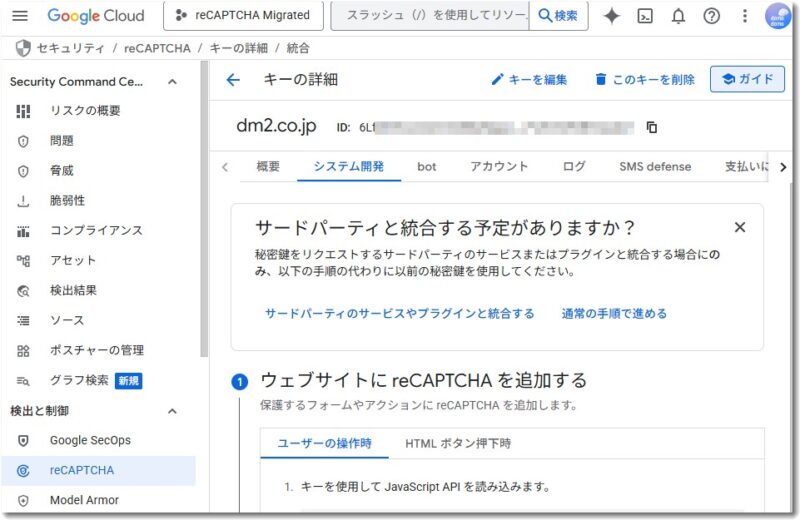Image resolution: width=800 pixels, height=520 pixels.
Task: Collapse the 検出と制御 section
Action: (x=172, y=411)
